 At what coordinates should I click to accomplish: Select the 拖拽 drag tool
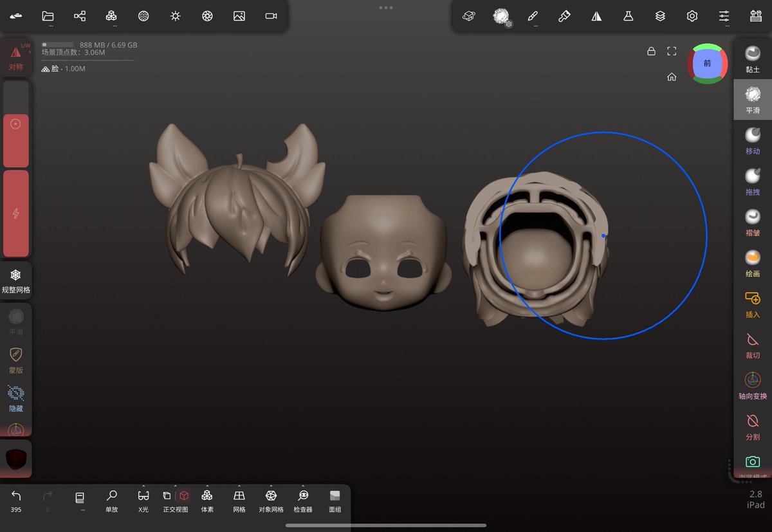click(753, 181)
